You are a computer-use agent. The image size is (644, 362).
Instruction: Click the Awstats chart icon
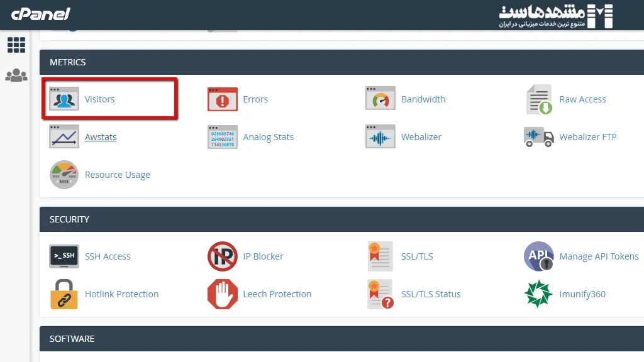point(64,137)
